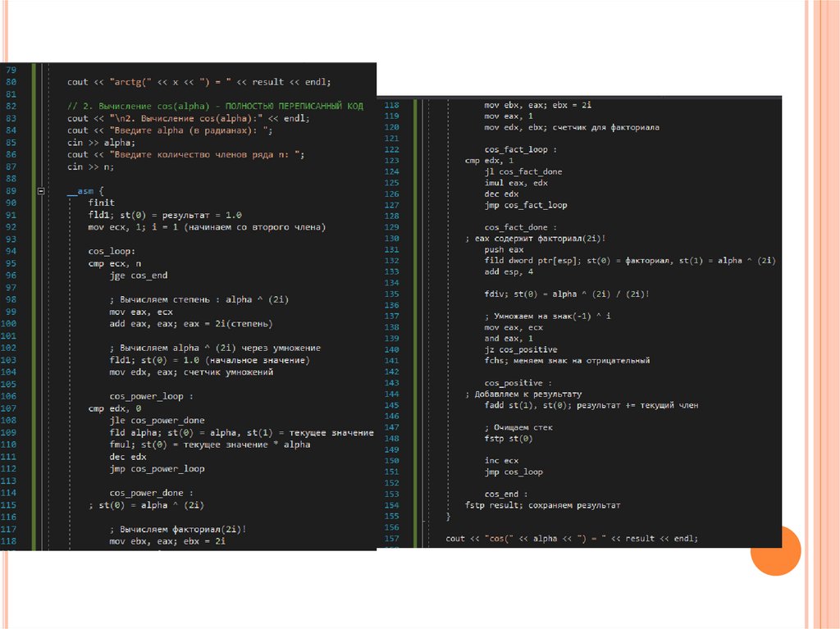Click the "push eax" instruction

pos(504,249)
